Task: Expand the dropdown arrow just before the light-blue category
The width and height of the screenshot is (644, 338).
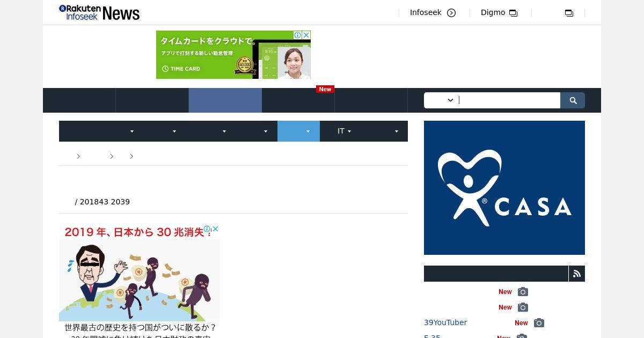Action: click(x=266, y=131)
